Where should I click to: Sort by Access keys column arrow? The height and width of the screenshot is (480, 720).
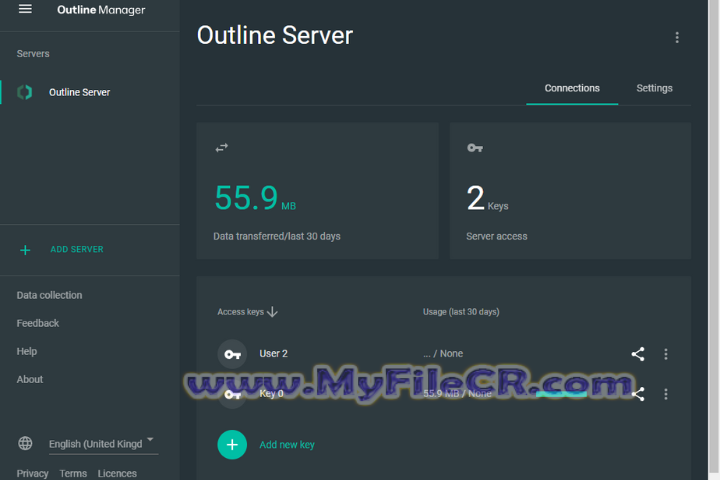pyautogui.click(x=272, y=312)
